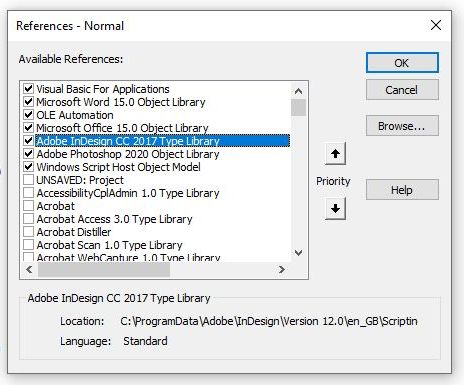Screen dimensions: 464x385
Task: Uncheck Microsoft Office 15.0 Object Library checkbox
Action: click(x=28, y=128)
